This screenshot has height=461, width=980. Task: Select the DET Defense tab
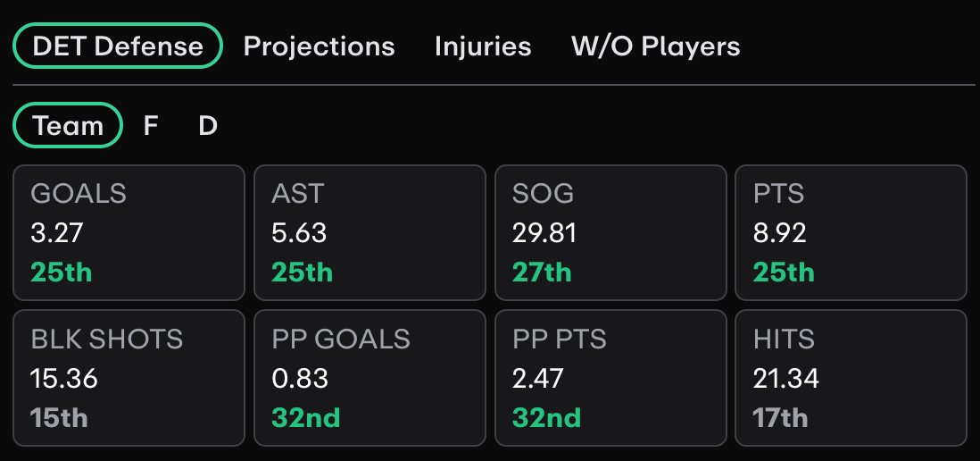tap(118, 46)
